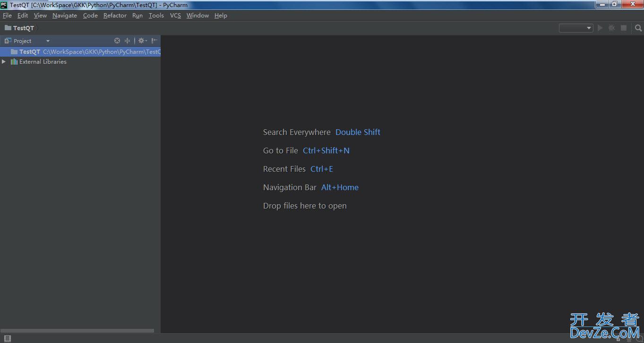644x343 pixels.
Task: Click the TestQT folder icon in navigation bar
Action: 8,28
